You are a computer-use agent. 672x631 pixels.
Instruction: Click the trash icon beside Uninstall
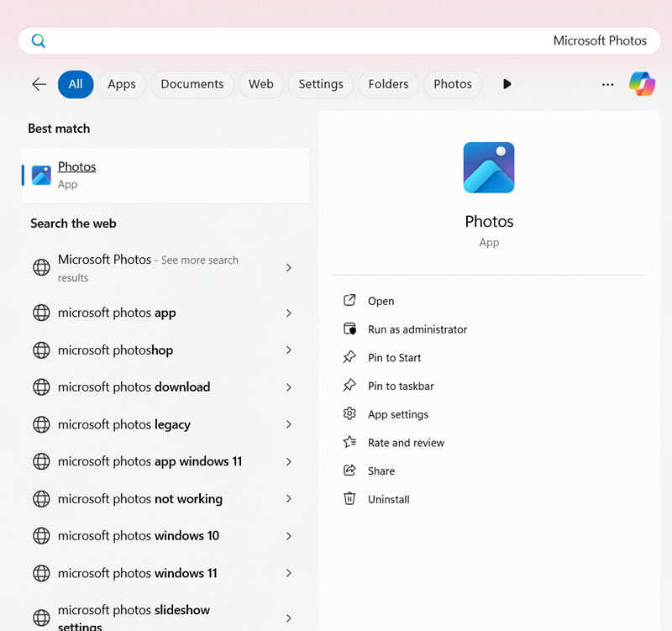[x=349, y=498]
